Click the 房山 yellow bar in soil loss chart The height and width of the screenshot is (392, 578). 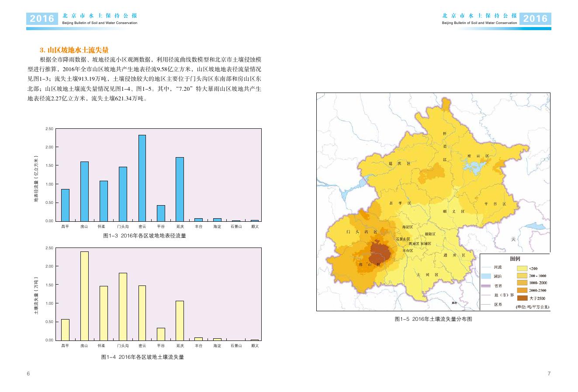point(84,296)
